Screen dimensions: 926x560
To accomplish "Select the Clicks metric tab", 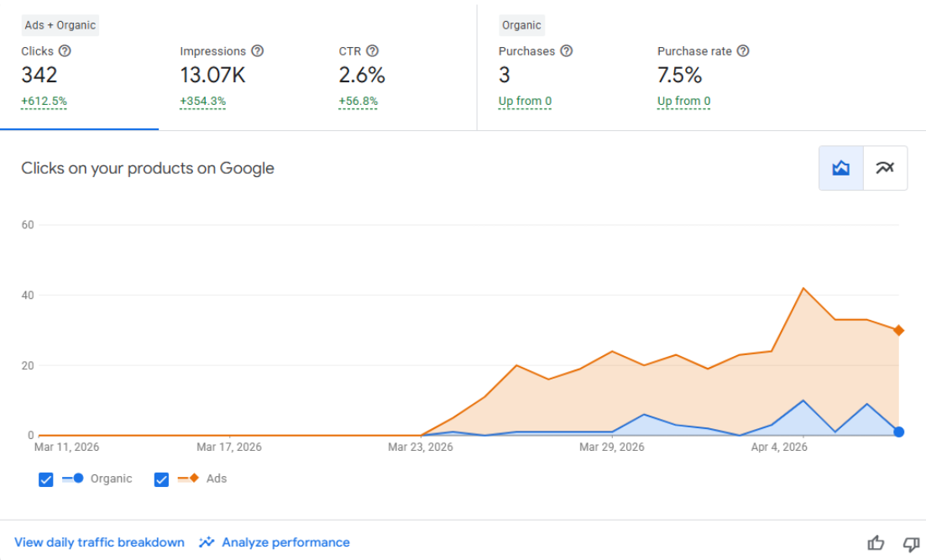I will pos(79,68).
